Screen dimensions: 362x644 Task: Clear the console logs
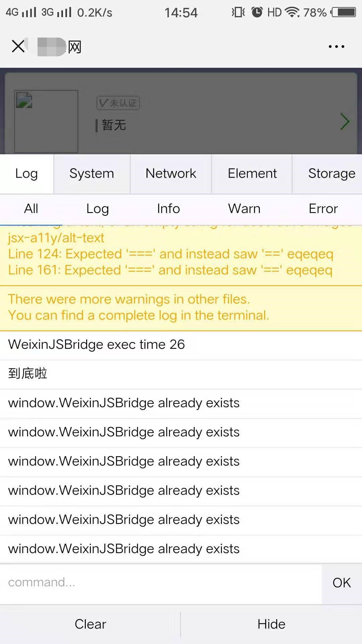coord(90,625)
